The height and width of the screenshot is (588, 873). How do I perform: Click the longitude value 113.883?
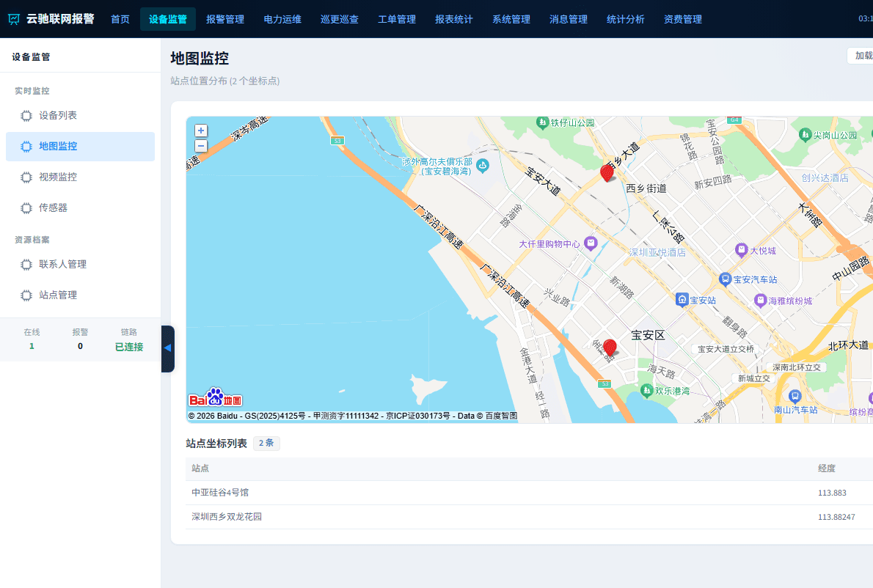[x=832, y=493]
